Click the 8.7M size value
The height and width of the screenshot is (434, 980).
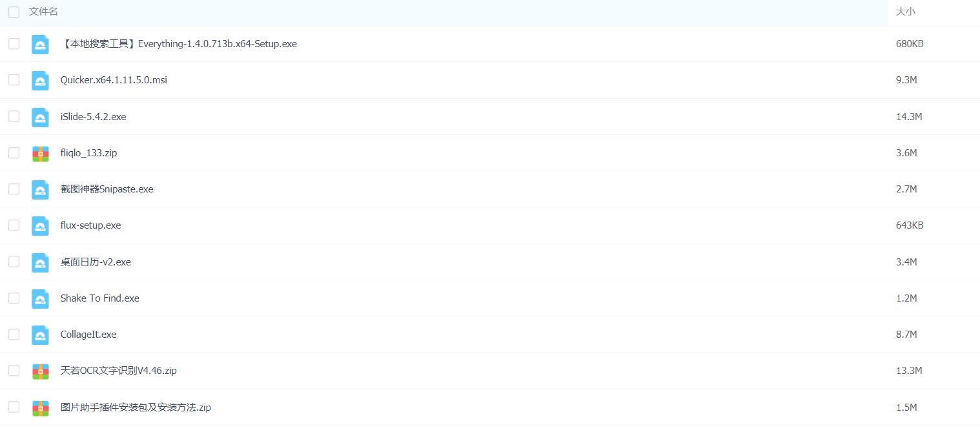(906, 335)
